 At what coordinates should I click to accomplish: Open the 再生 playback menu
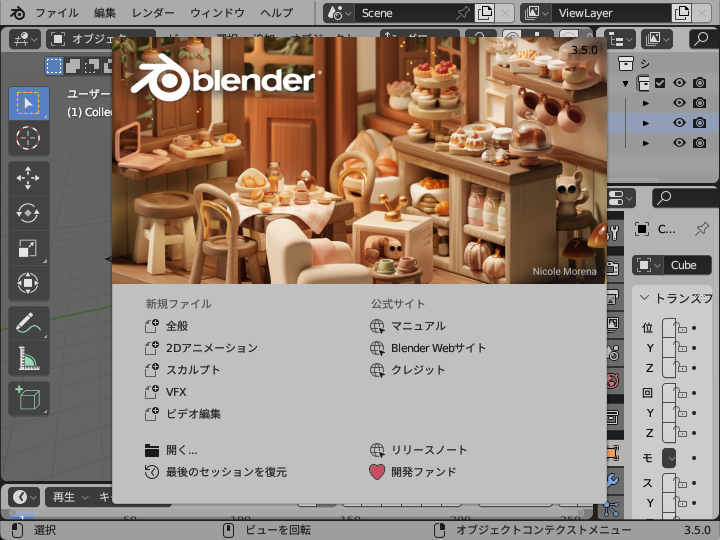[x=68, y=497]
